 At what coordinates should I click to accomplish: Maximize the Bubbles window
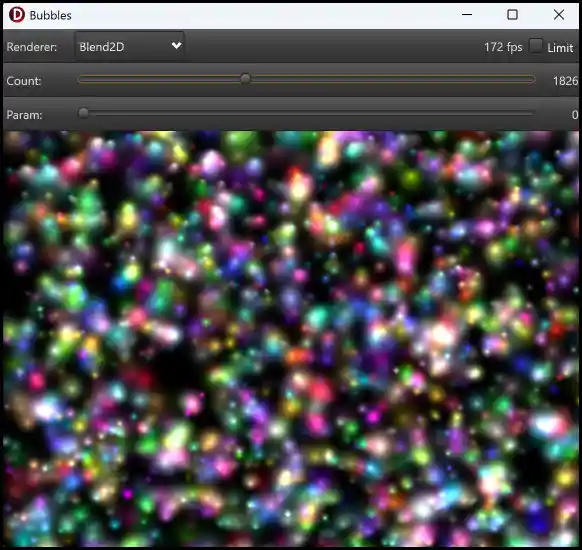pos(513,15)
